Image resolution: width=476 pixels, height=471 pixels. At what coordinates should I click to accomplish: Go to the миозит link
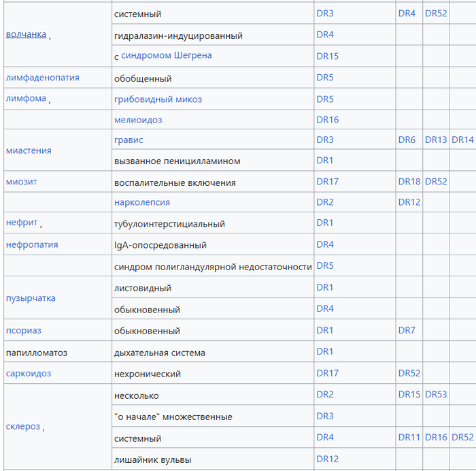pyautogui.click(x=23, y=182)
